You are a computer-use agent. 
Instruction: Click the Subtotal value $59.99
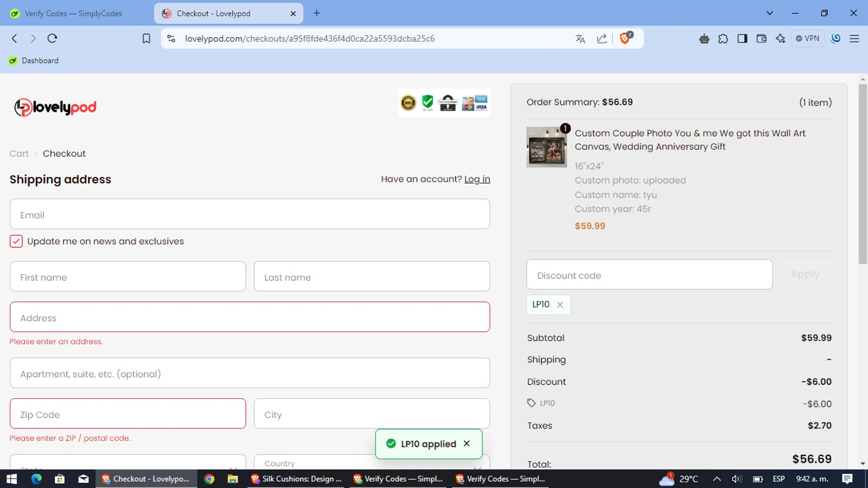pos(816,338)
